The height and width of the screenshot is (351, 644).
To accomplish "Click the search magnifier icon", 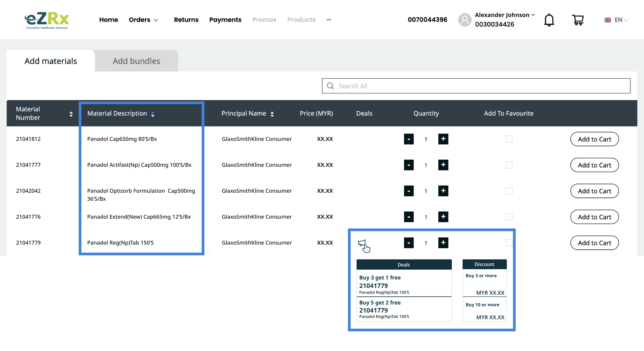I will click(330, 86).
